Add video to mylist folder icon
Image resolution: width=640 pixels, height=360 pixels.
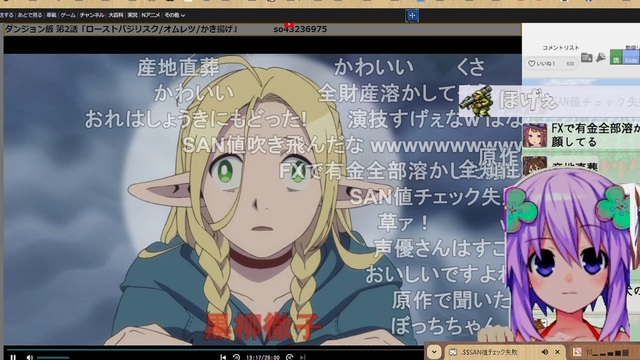(587, 58)
